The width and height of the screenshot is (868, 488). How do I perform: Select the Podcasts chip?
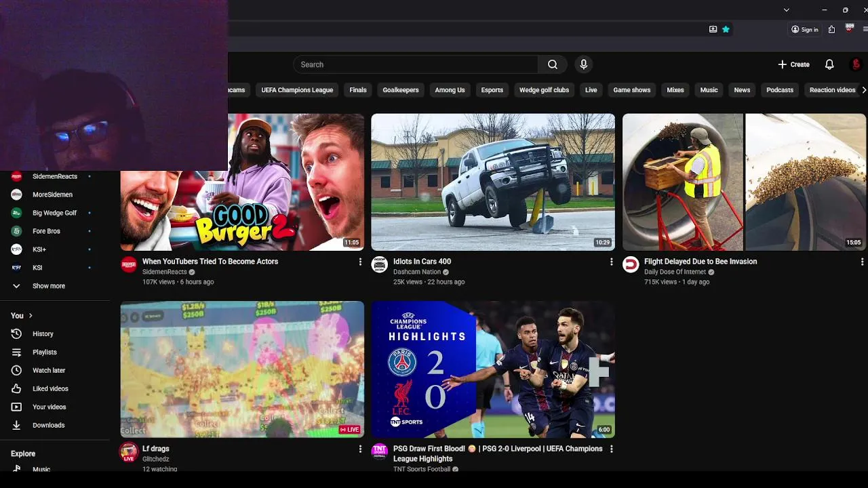click(780, 89)
